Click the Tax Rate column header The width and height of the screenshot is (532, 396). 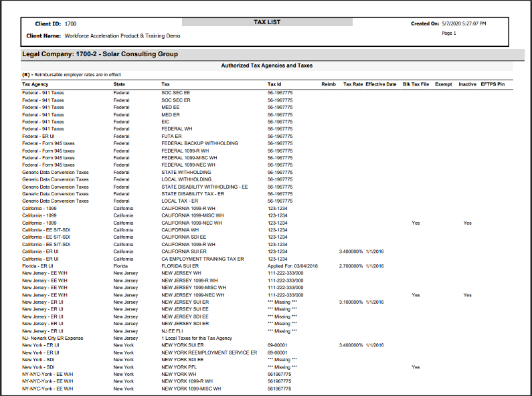(353, 85)
